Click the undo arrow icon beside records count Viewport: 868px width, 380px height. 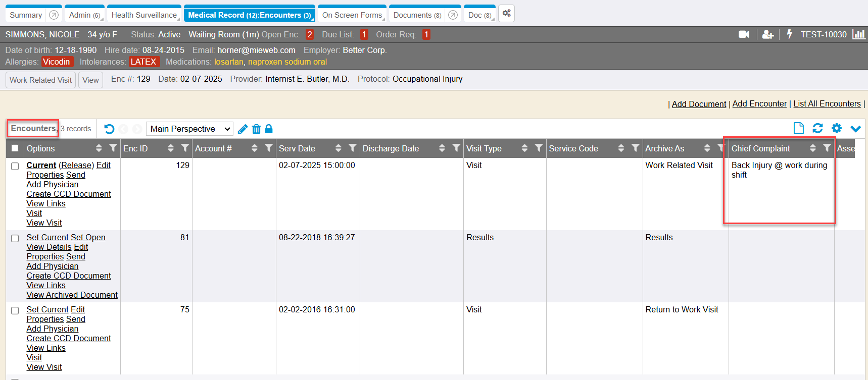tap(109, 129)
